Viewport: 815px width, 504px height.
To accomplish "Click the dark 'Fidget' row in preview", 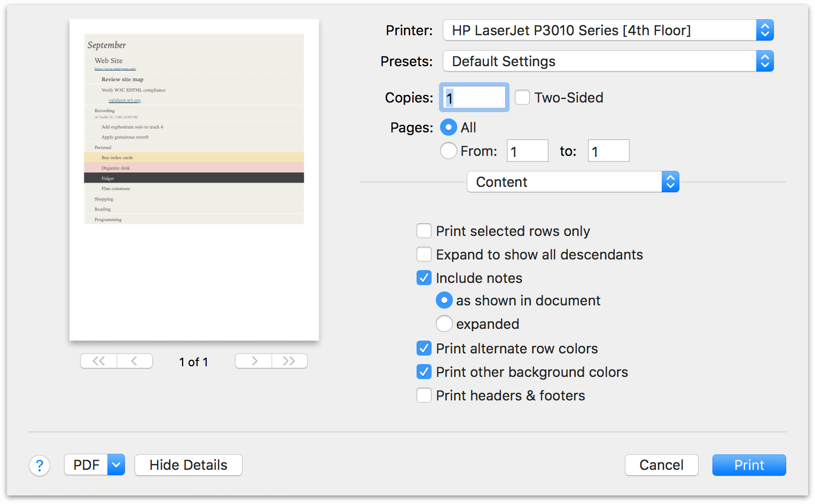I will coord(194,178).
